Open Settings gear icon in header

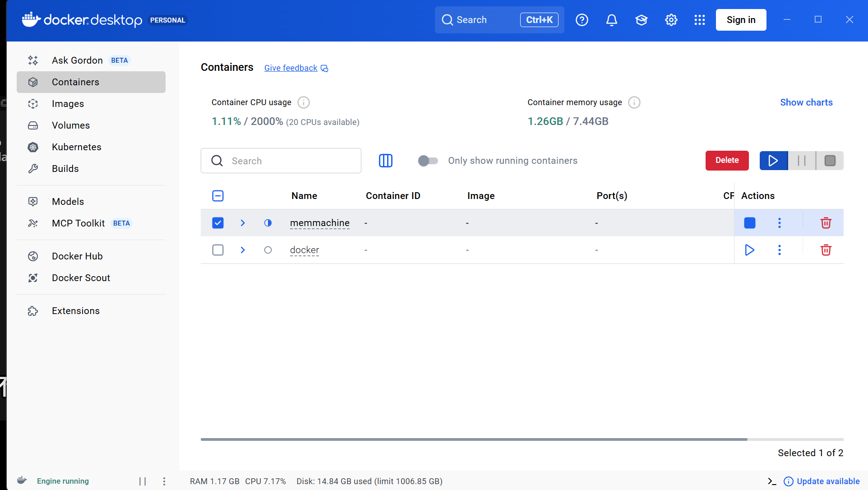(x=671, y=20)
